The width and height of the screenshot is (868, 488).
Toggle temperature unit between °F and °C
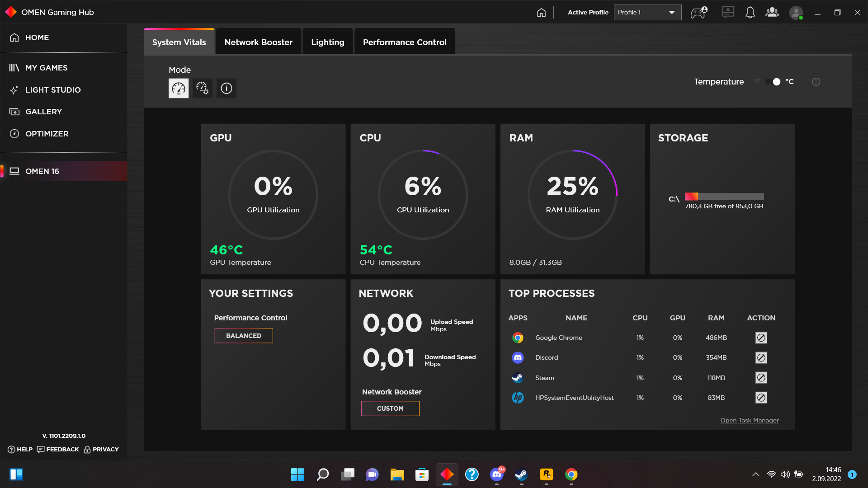[773, 82]
